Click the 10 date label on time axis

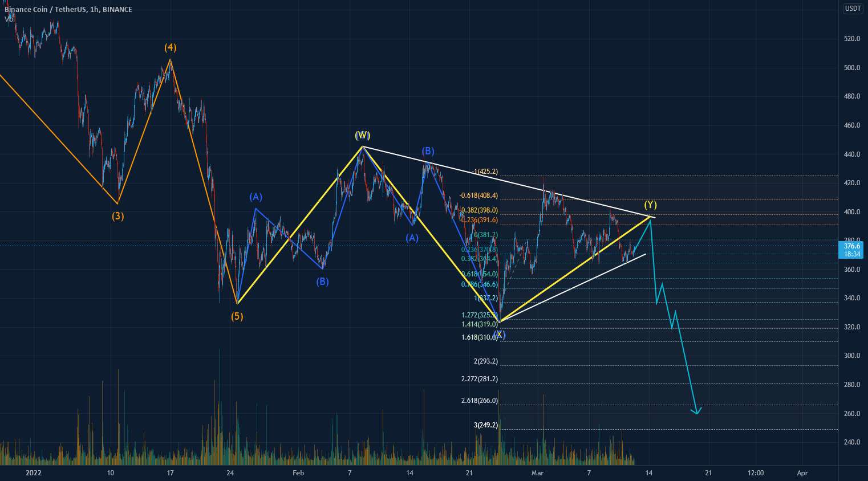[x=110, y=473]
